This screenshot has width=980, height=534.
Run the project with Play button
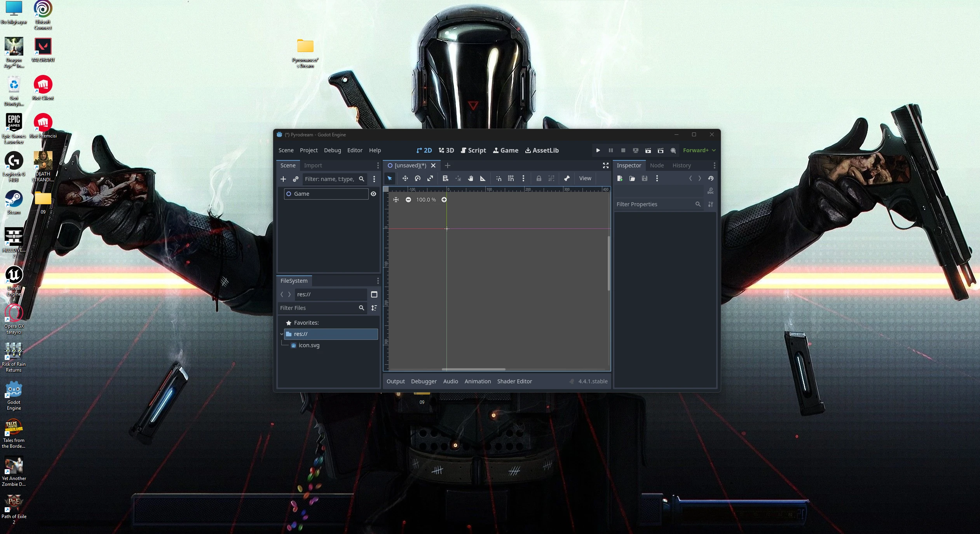598,150
